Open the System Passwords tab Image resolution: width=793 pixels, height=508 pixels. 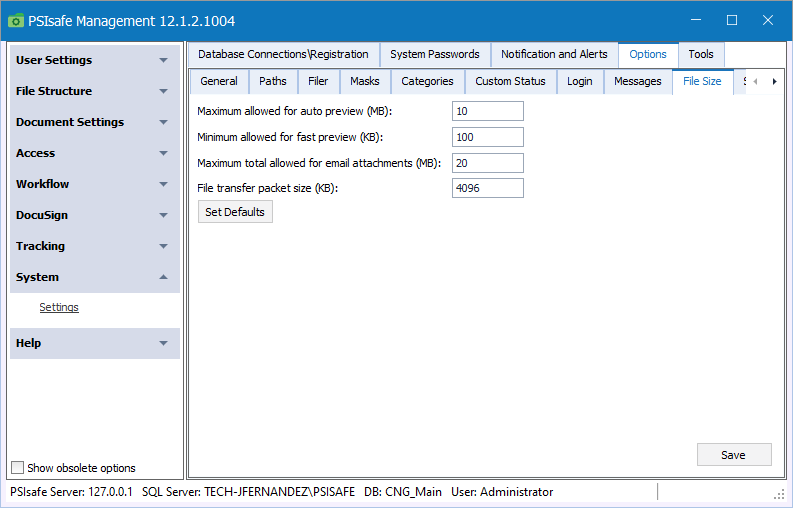435,54
